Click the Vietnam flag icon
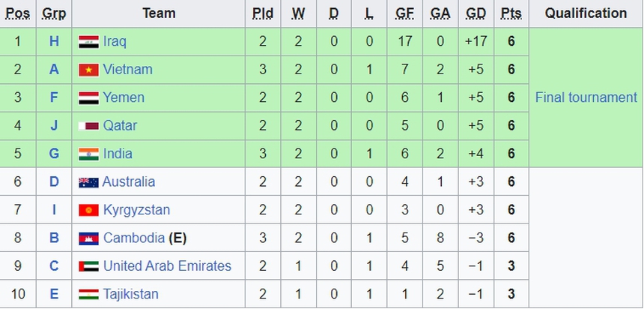Viewport: 644px width, 309px height. (88, 70)
